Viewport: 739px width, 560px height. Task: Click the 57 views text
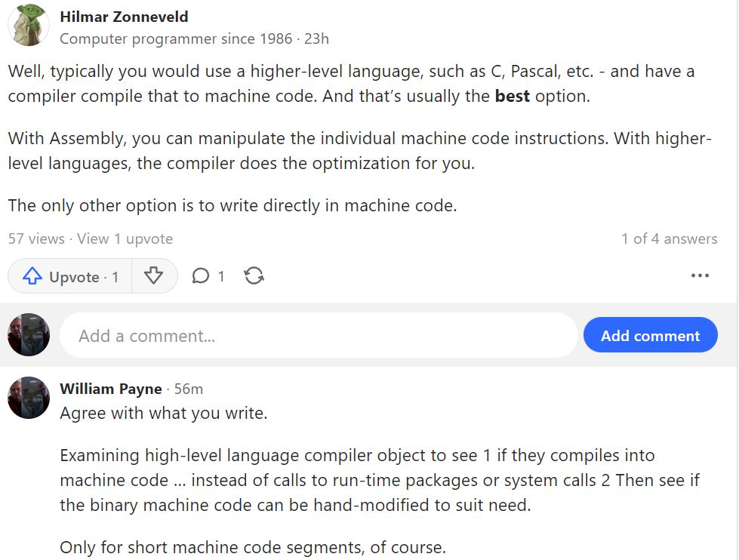pos(36,239)
